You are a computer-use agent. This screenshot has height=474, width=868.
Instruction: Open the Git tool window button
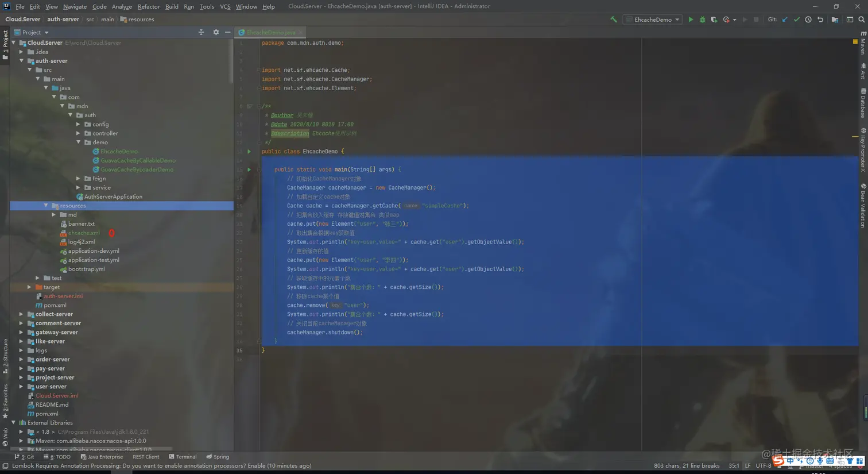point(24,457)
